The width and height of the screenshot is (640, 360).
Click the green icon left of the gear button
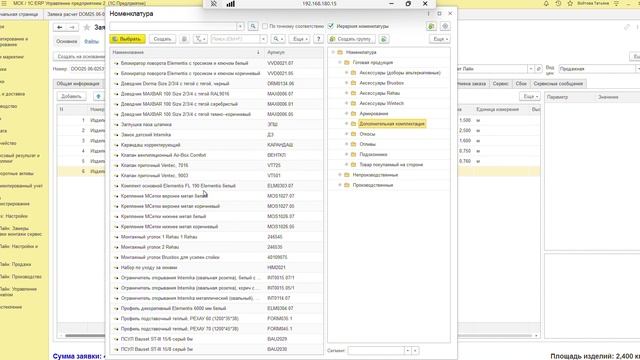click(431, 26)
